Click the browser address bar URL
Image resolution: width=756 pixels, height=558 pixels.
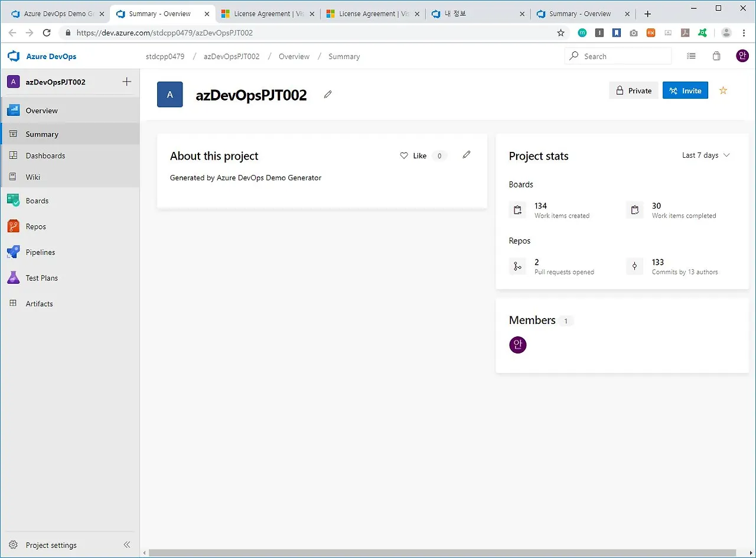(165, 33)
